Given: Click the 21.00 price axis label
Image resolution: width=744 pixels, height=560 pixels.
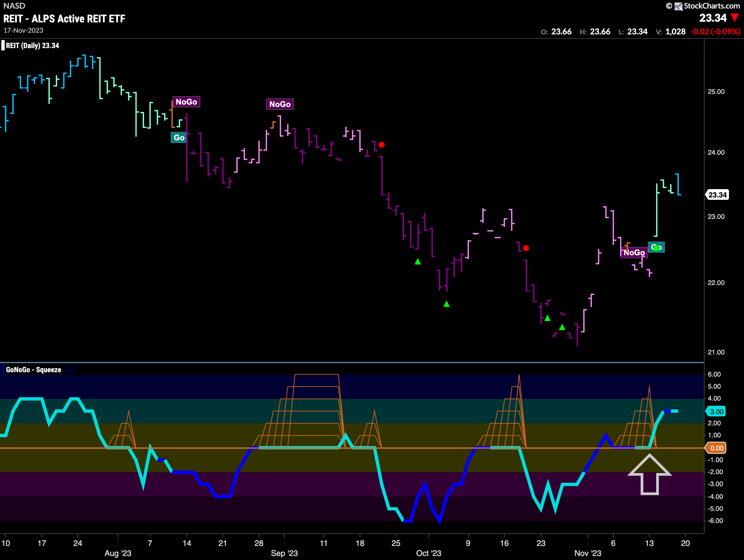Looking at the screenshot, I should (x=716, y=353).
